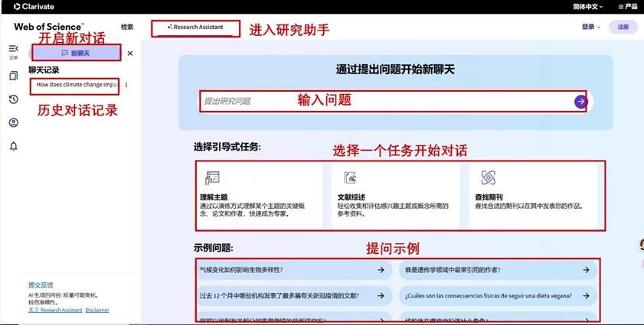Ask the 'dieta vegana' sample question

click(498, 296)
